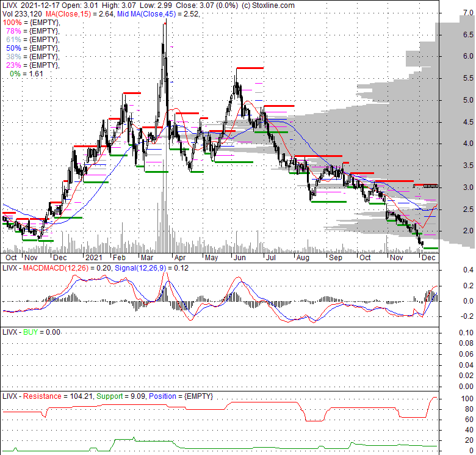This screenshot has height=455, width=476.
Task: Click the 0% = 1.61 level label
Action: click(26, 73)
